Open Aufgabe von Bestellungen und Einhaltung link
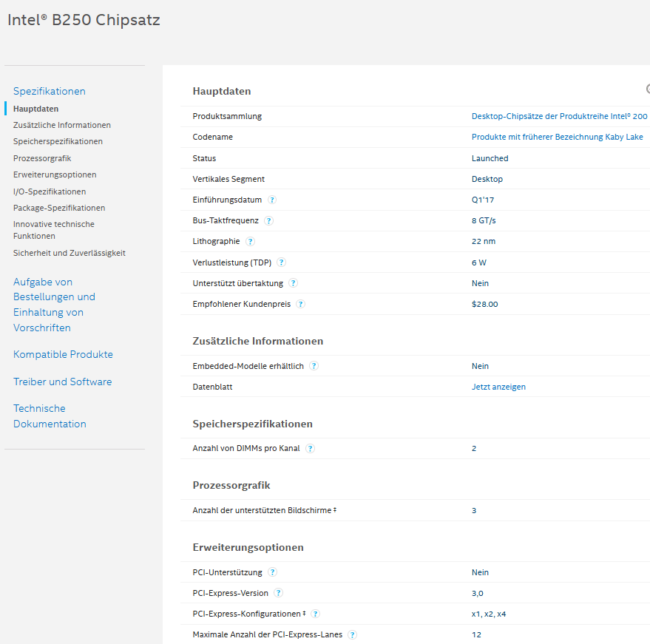This screenshot has height=644, width=650. click(54, 305)
